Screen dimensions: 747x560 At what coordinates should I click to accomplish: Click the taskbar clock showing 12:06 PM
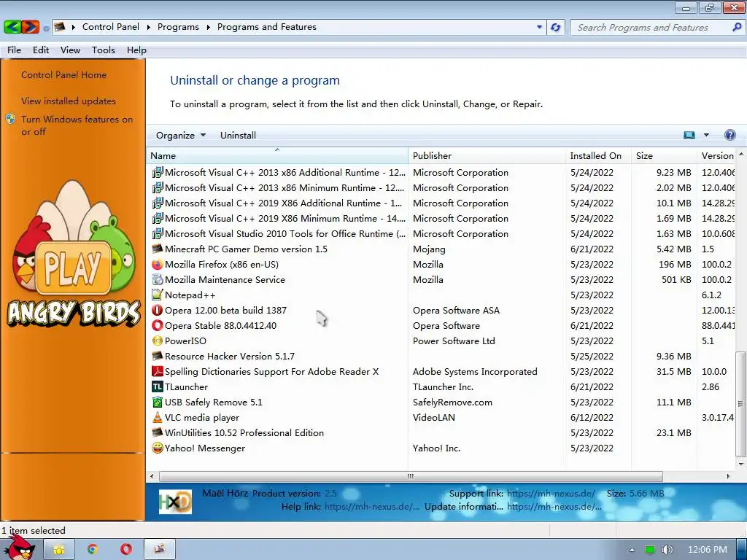pyautogui.click(x=708, y=550)
